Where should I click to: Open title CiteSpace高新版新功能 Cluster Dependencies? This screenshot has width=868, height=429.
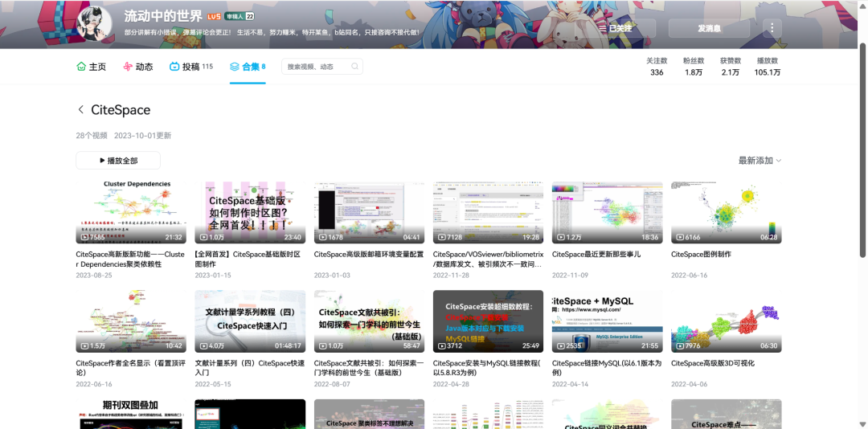(x=130, y=259)
